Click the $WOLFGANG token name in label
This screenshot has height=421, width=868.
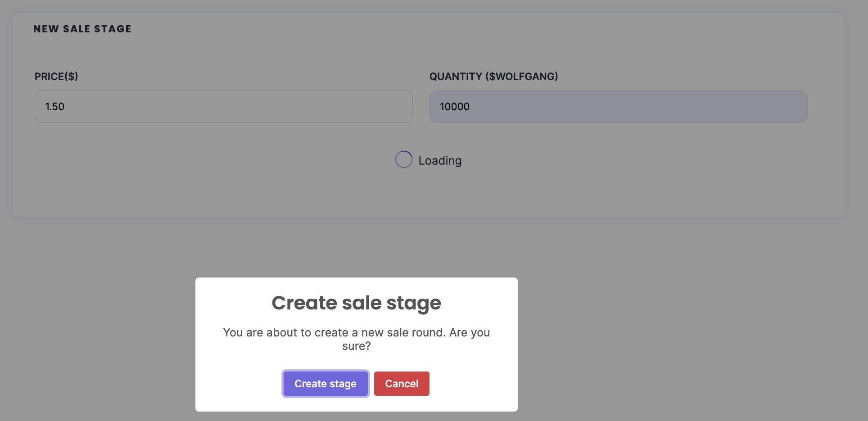(x=521, y=76)
